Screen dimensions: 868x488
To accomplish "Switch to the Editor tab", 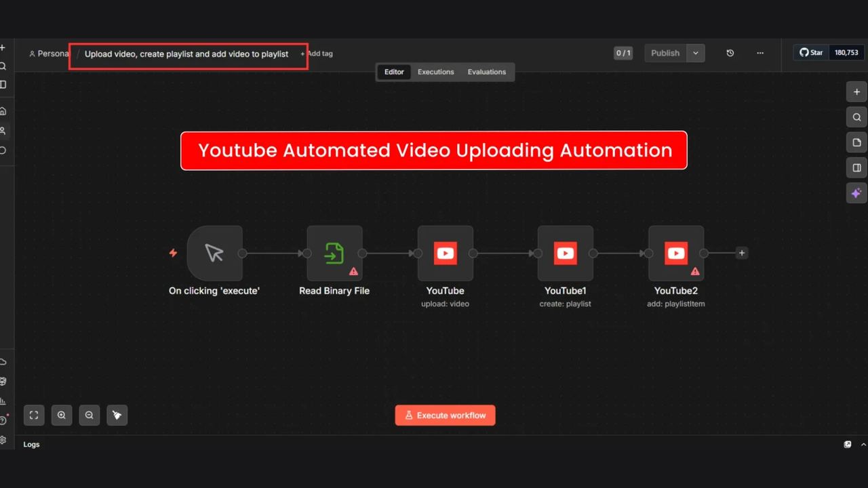I will (x=394, y=72).
